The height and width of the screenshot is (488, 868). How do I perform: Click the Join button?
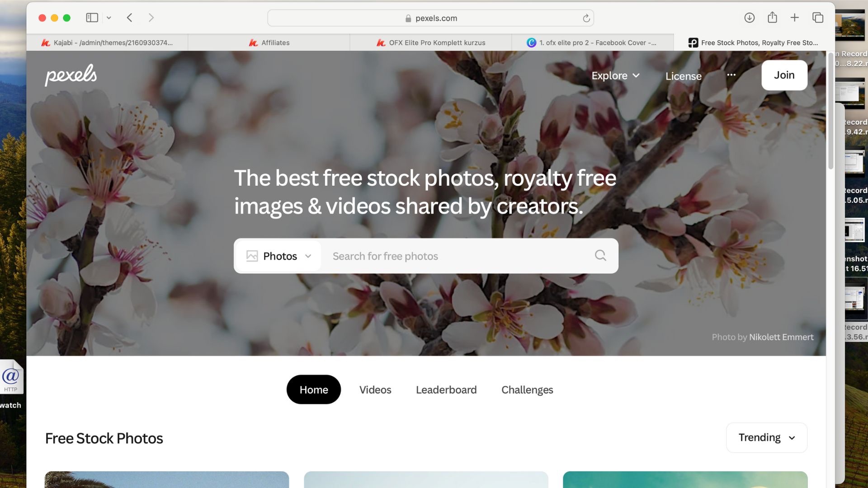point(784,75)
